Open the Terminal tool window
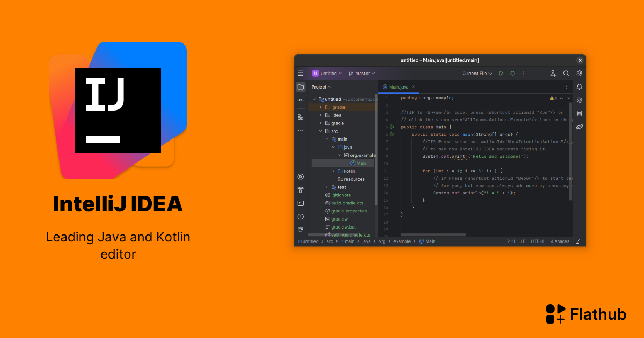Viewport: 644px width, 338px height. pos(301,203)
